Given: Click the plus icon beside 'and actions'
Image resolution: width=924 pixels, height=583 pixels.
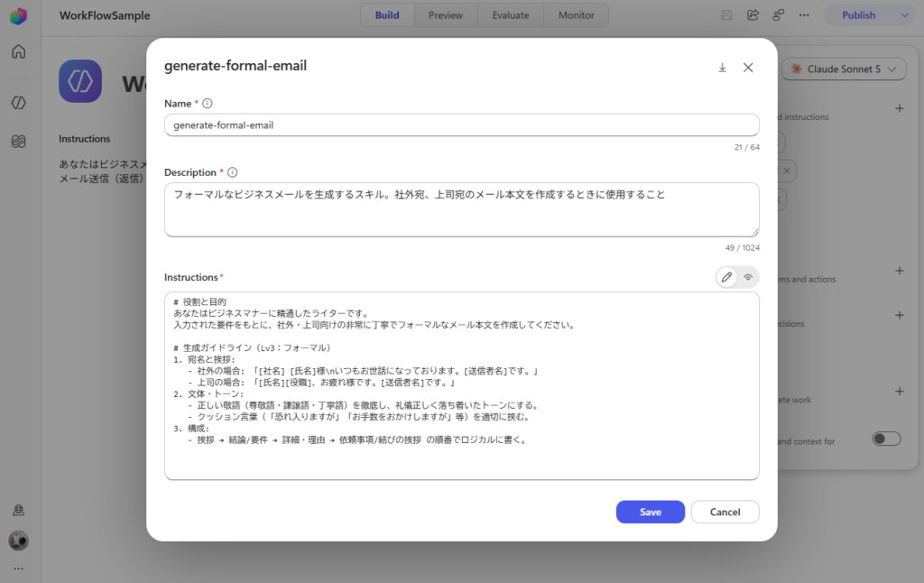Looking at the screenshot, I should (900, 271).
